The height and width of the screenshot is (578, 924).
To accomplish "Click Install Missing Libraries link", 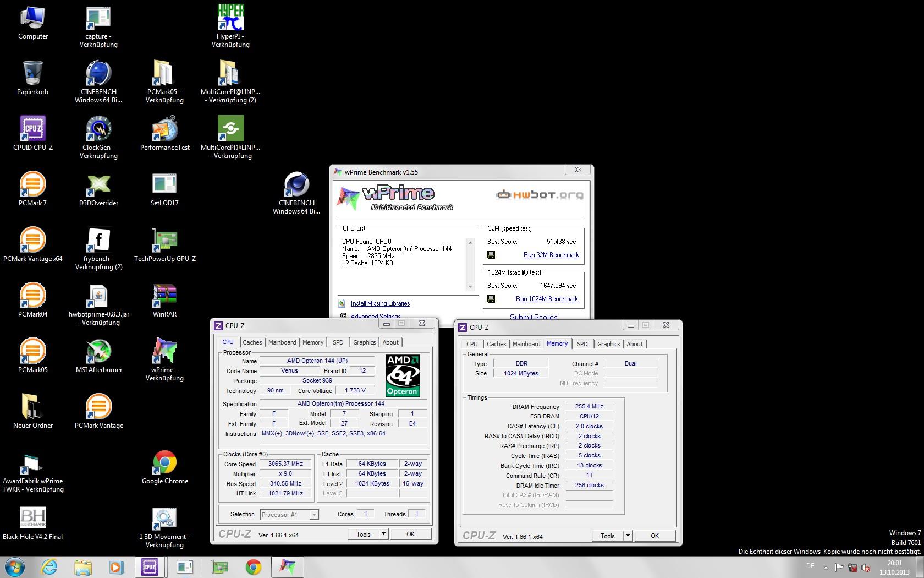I will click(380, 303).
